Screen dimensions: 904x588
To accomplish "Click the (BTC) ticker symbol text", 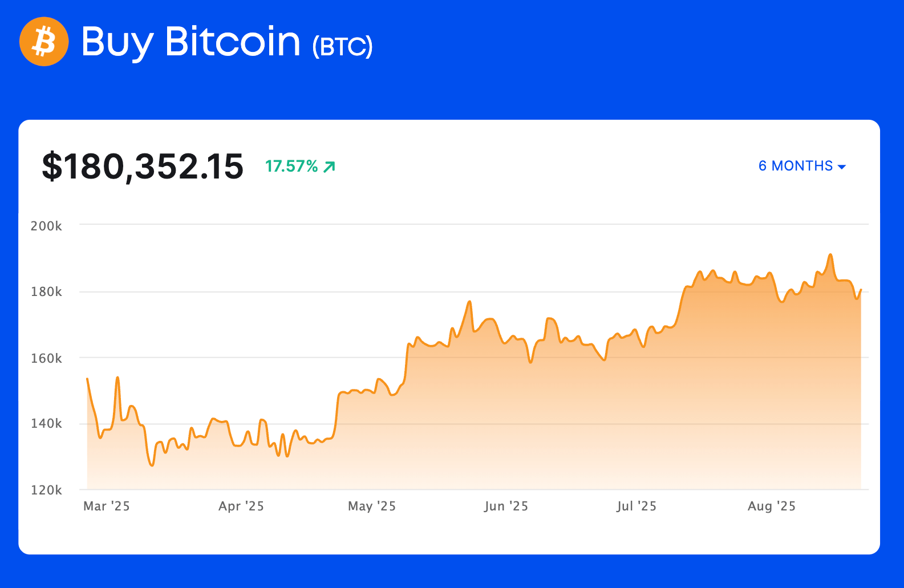I will (342, 46).
